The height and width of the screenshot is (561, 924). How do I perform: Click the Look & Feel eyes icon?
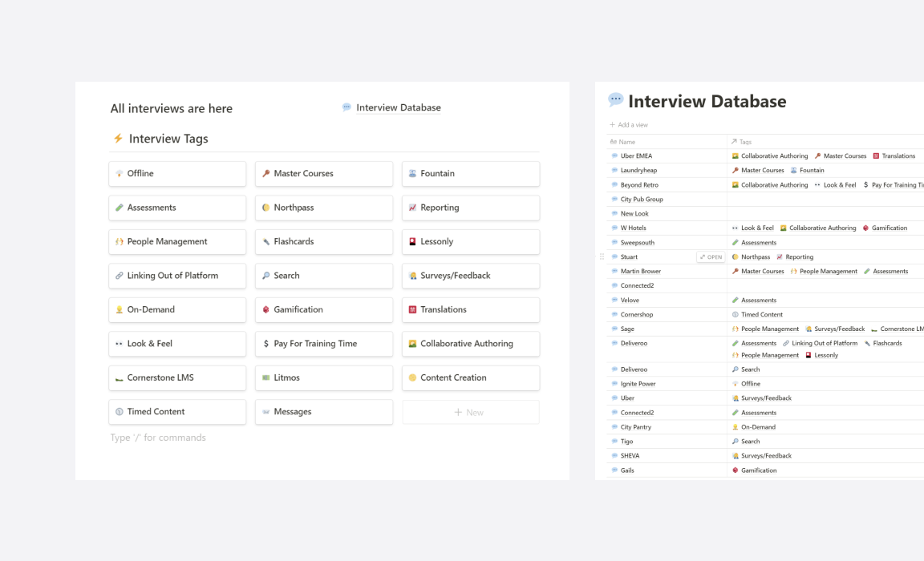click(119, 344)
